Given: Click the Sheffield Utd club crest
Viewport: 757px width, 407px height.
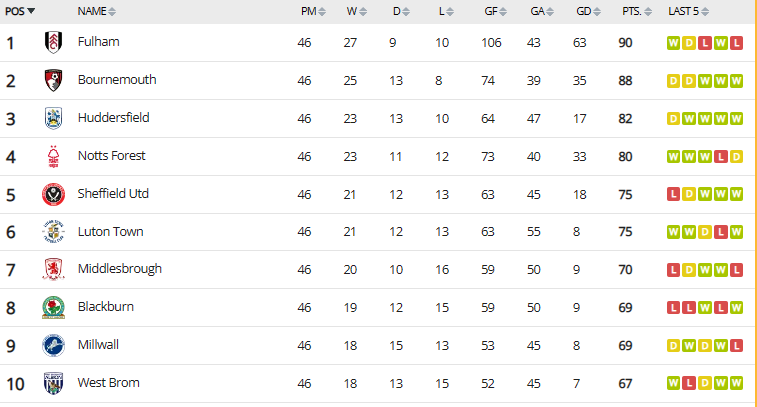Looking at the screenshot, I should click(x=53, y=195).
